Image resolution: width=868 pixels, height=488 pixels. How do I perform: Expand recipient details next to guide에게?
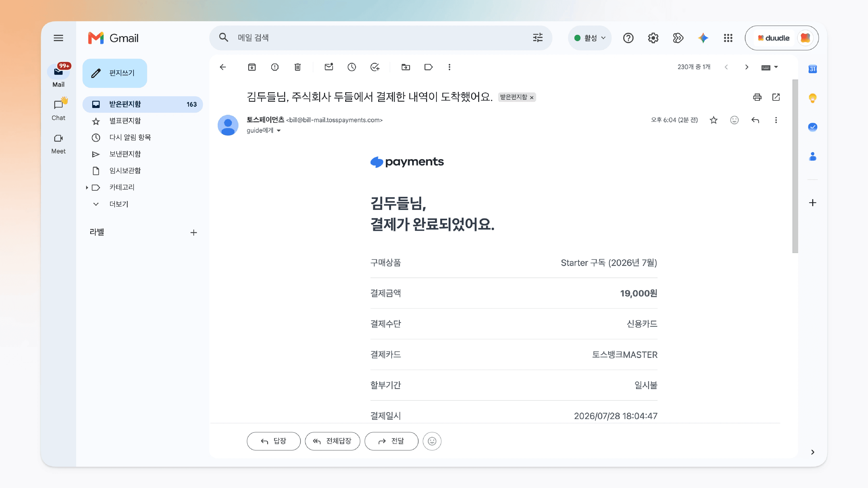click(x=279, y=131)
